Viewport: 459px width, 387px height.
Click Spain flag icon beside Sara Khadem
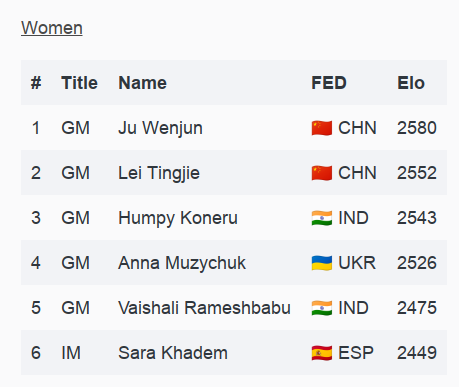[x=322, y=353]
